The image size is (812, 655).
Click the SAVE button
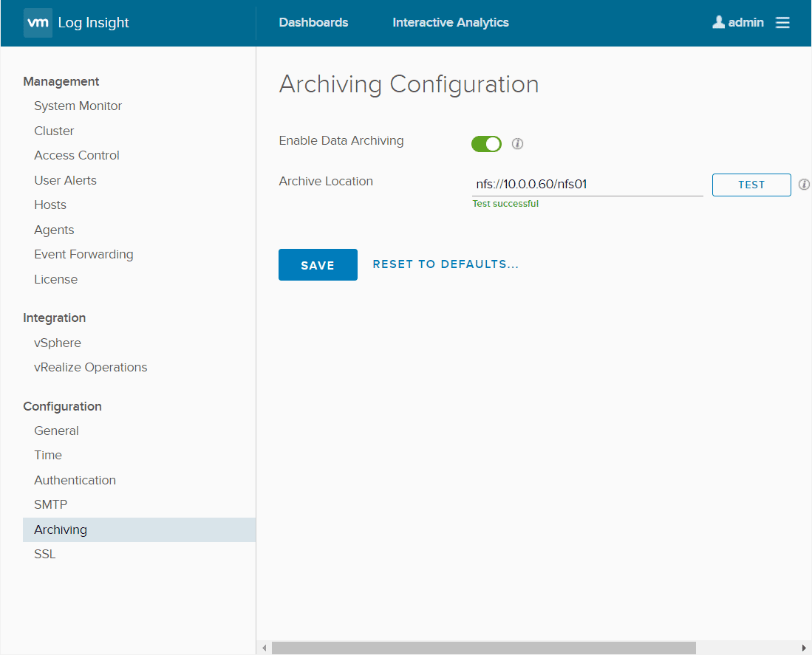coord(318,265)
